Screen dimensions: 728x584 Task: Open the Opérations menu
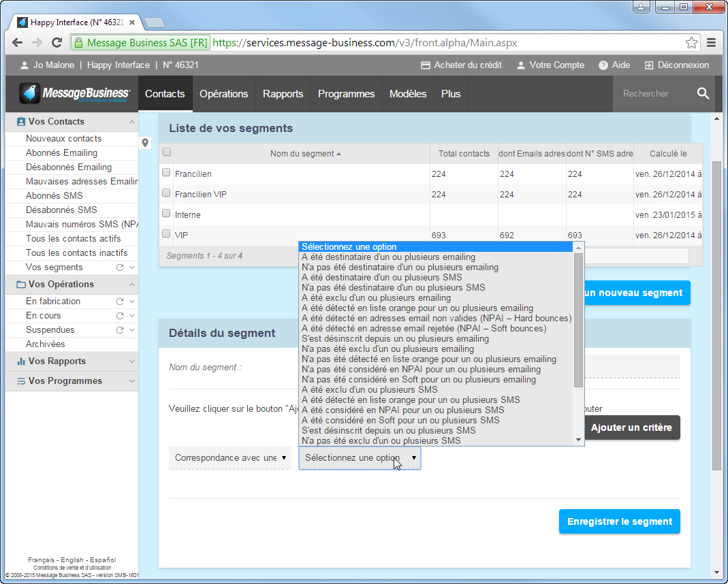click(223, 94)
